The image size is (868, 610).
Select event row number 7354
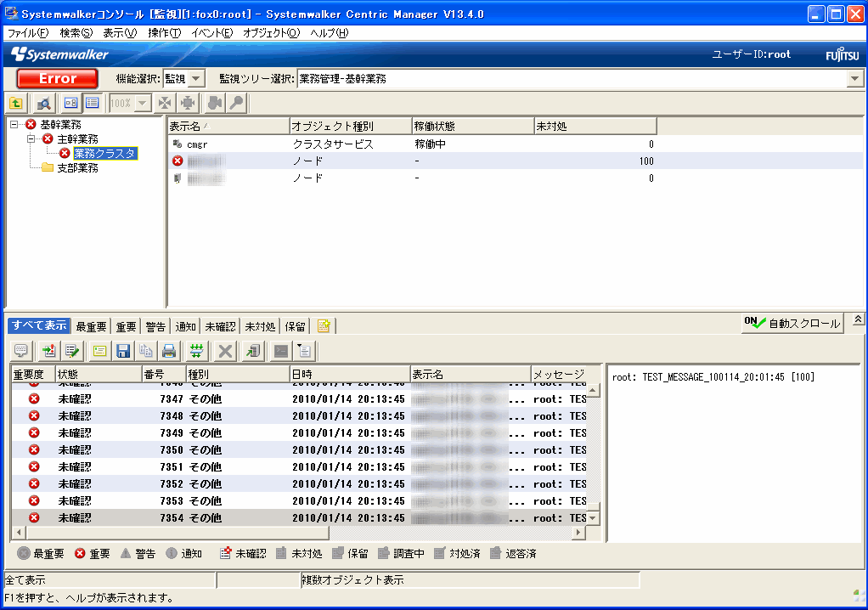click(299, 518)
